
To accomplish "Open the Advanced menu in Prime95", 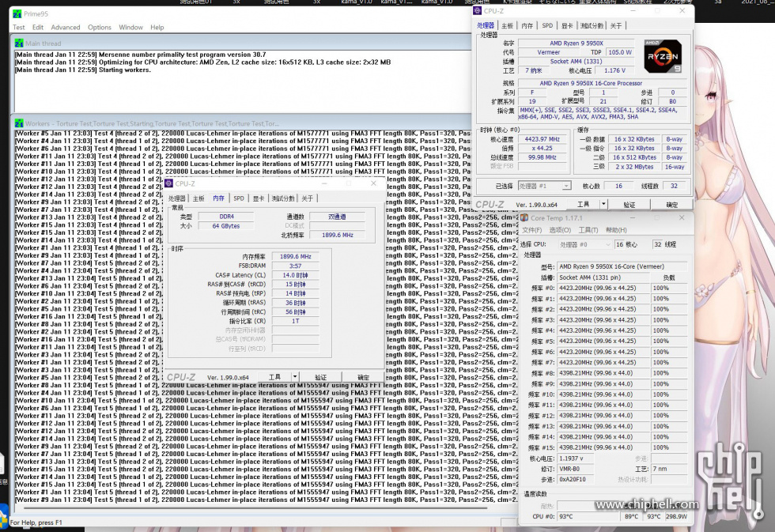I will tap(65, 27).
